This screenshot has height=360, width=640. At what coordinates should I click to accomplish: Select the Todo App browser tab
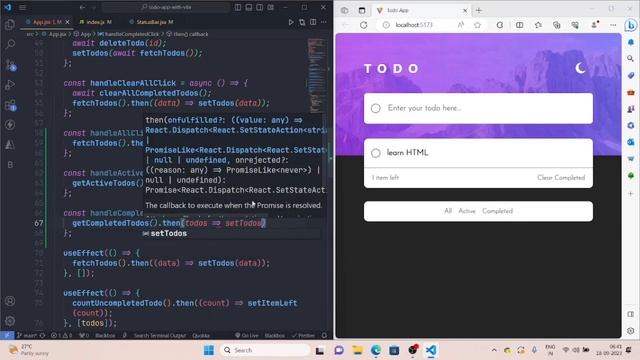(422, 10)
